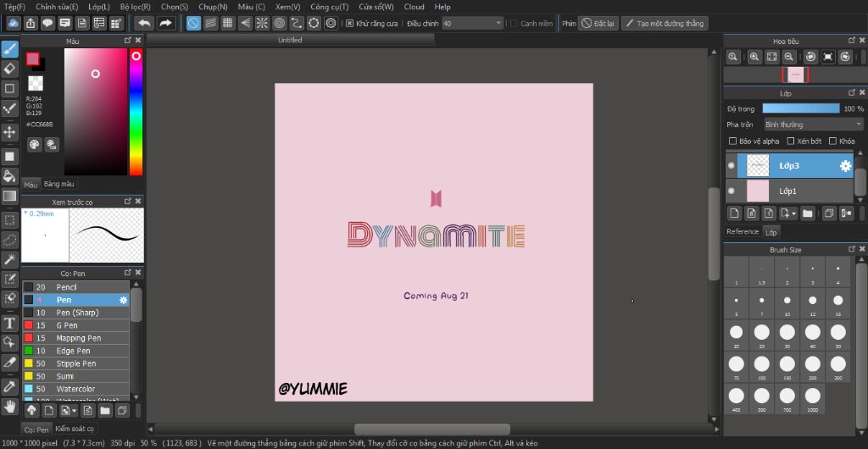Add a new layer with blank page icon

[x=733, y=213]
